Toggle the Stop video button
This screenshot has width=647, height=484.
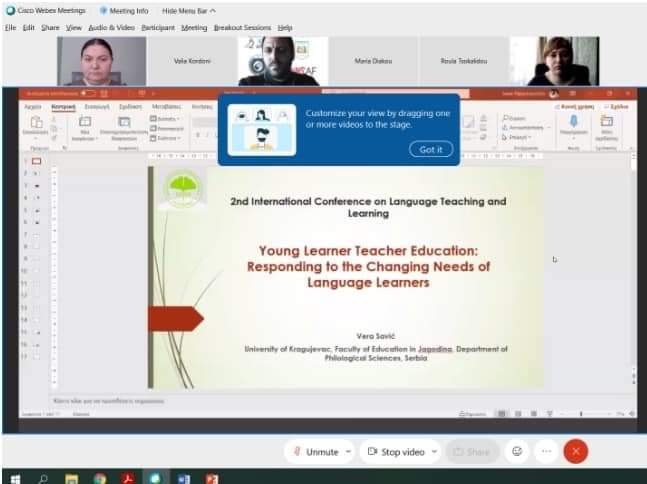point(396,452)
